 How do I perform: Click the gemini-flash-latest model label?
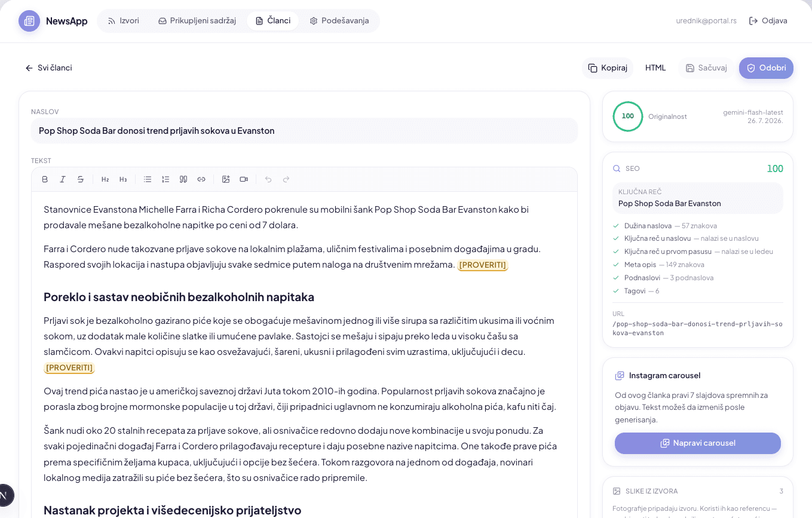click(753, 112)
